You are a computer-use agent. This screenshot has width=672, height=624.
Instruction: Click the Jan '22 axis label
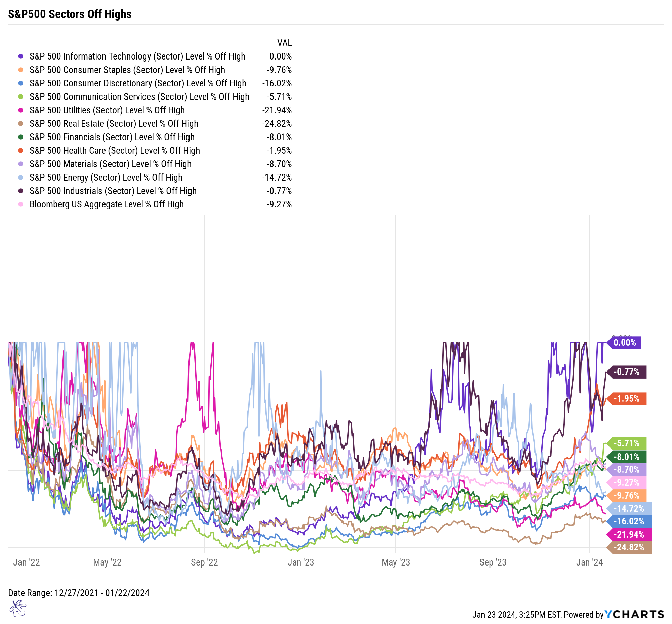[26, 562]
